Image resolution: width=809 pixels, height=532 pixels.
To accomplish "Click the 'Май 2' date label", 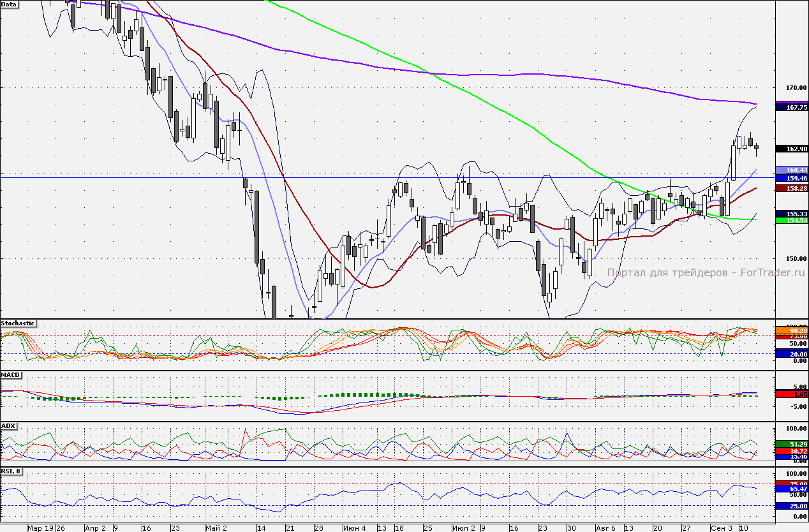I will pyautogui.click(x=216, y=528).
